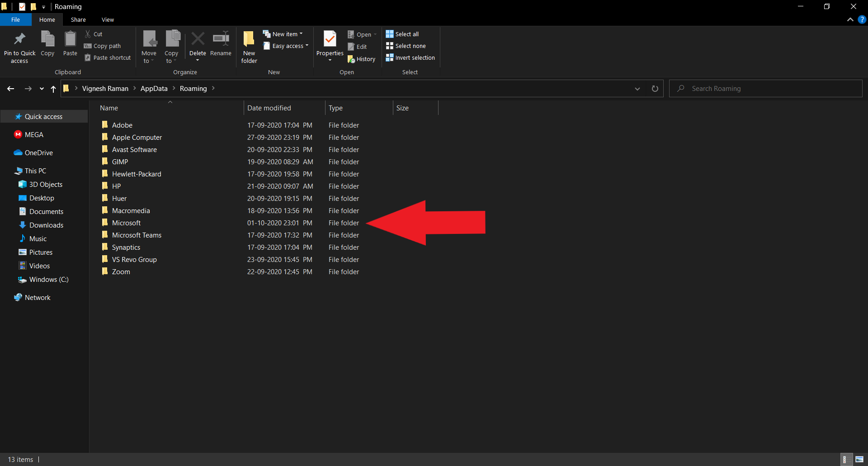Click the Cut scissors command
Viewport: 868px width, 466px height.
pos(94,34)
